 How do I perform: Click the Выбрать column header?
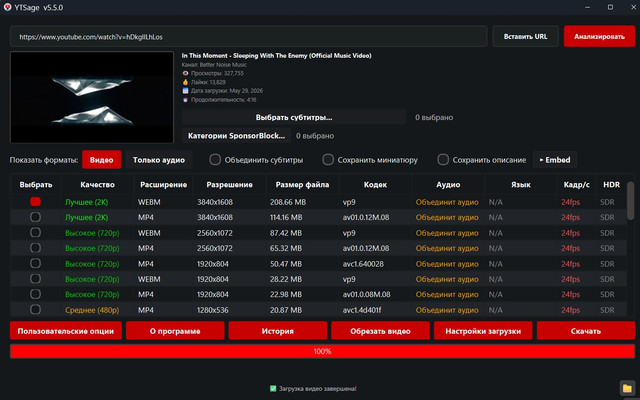pos(36,184)
